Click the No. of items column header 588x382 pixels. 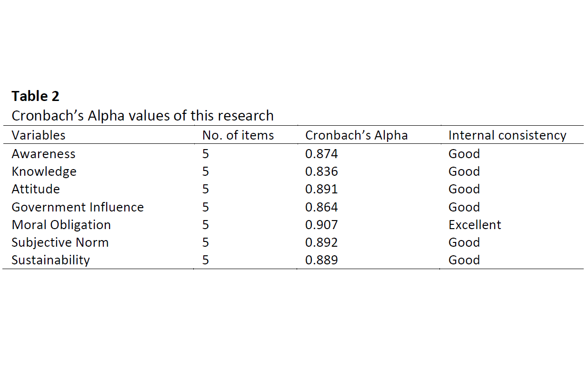click(x=238, y=135)
